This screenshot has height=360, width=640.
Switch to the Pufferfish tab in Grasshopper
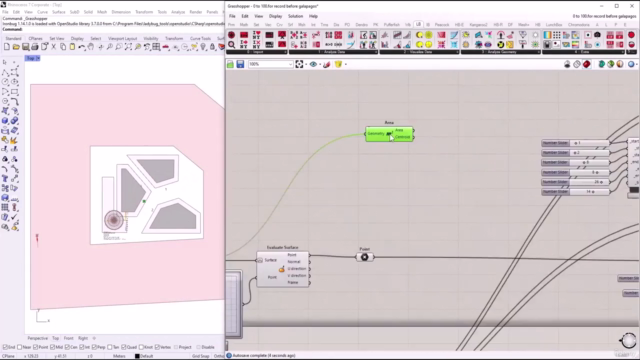pos(392,25)
